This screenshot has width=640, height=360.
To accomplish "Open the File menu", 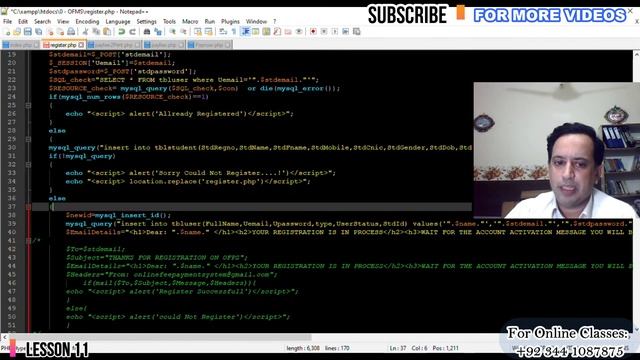I will 7,21.
